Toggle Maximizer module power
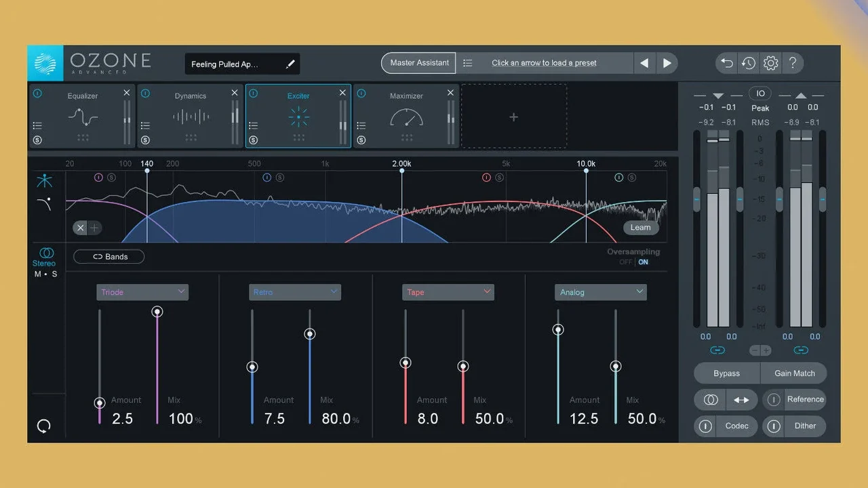This screenshot has width=868, height=488. pyautogui.click(x=361, y=94)
